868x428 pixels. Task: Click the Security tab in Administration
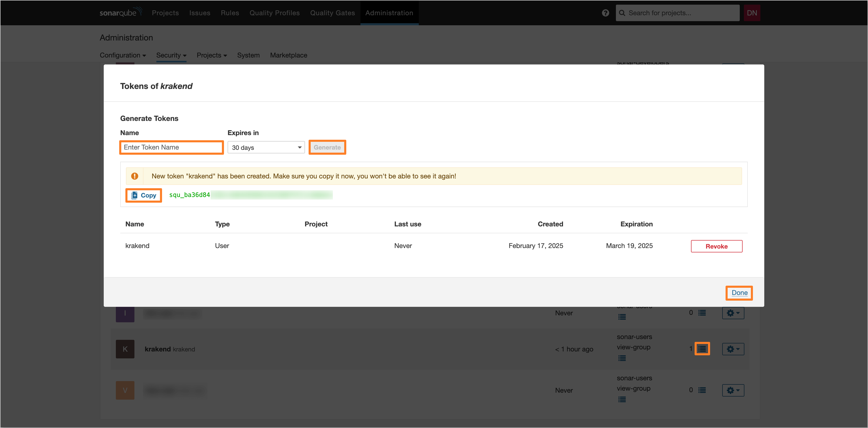point(171,55)
